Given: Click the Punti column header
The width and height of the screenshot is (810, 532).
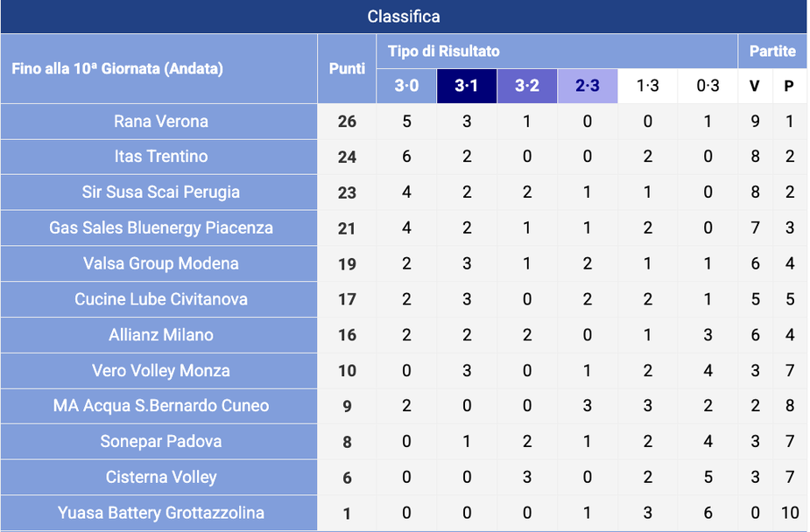Looking at the screenshot, I should pos(347,68).
